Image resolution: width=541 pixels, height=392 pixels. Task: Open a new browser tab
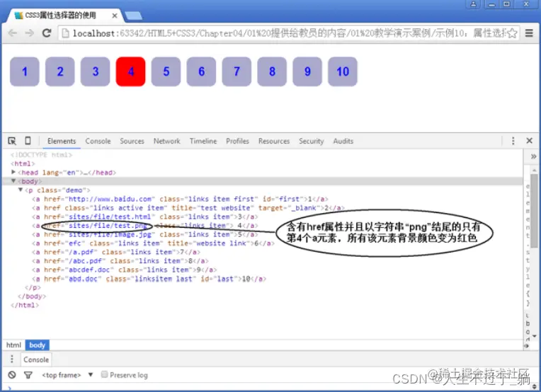click(x=133, y=16)
